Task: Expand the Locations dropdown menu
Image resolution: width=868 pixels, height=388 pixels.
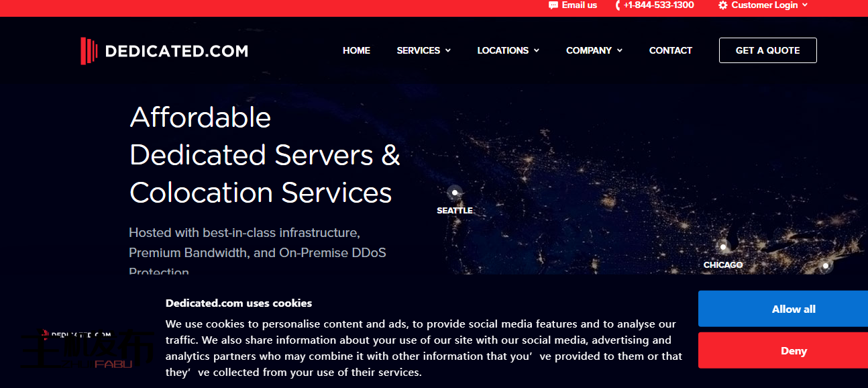Action: tap(508, 50)
